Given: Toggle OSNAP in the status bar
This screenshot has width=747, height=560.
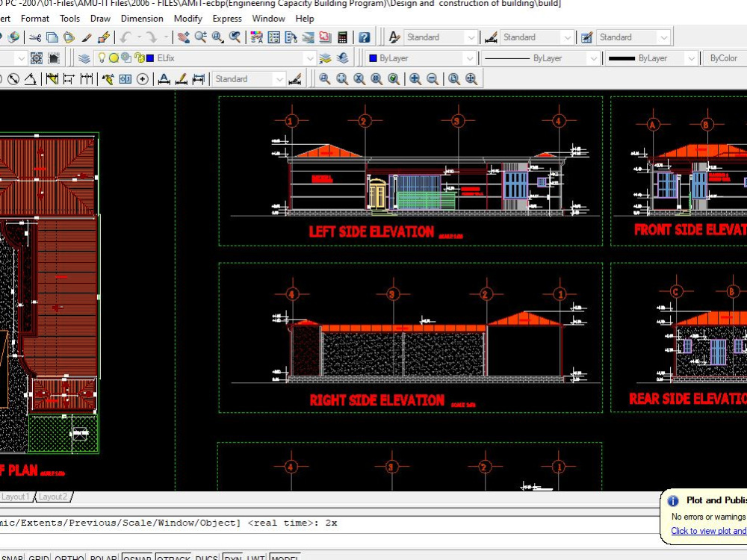Looking at the screenshot, I should point(137,557).
